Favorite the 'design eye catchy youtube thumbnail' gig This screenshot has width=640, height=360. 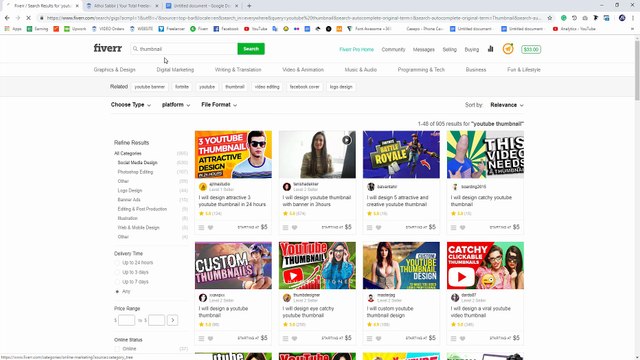pyautogui.click(x=295, y=338)
